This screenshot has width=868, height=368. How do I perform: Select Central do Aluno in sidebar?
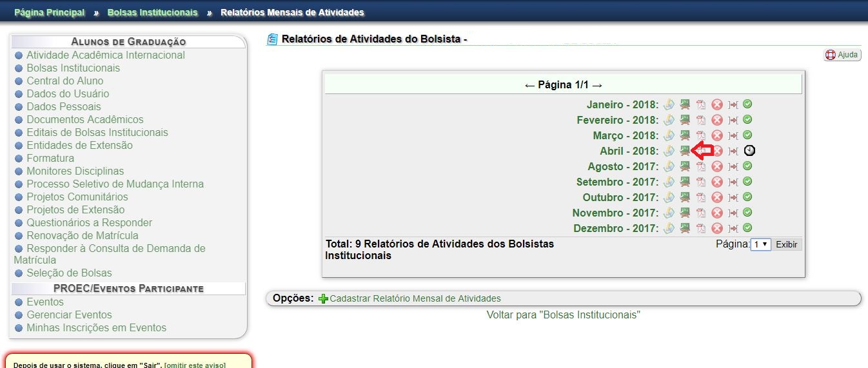tap(64, 81)
